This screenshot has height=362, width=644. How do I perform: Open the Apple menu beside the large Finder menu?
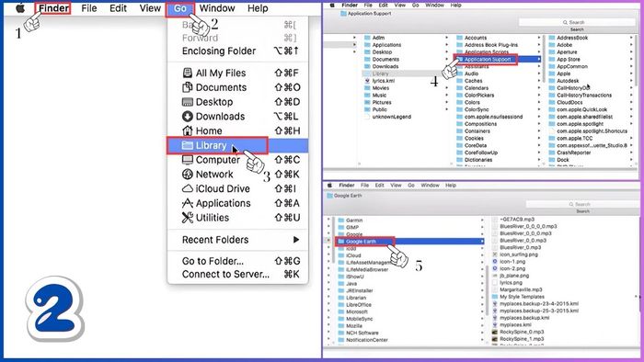[20, 8]
